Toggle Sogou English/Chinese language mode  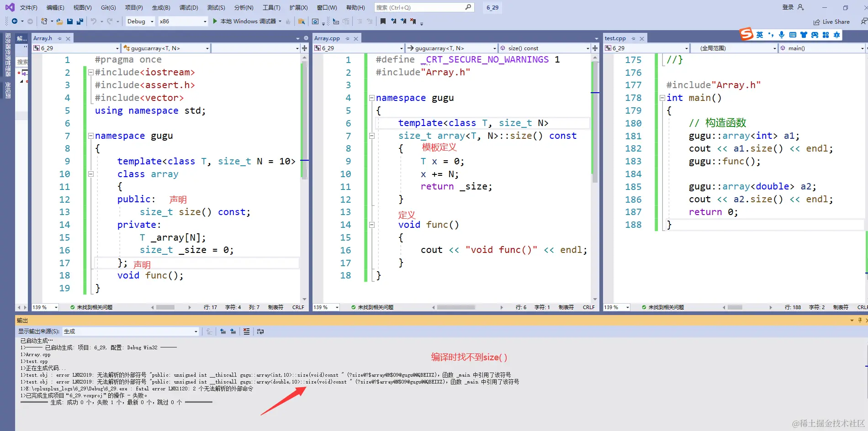pos(759,35)
